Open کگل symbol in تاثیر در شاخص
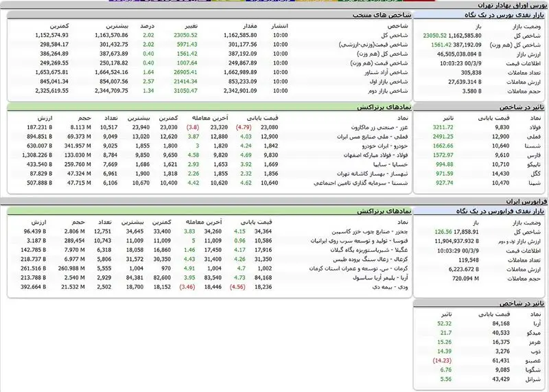The width and height of the screenshot is (549, 392). [x=536, y=174]
